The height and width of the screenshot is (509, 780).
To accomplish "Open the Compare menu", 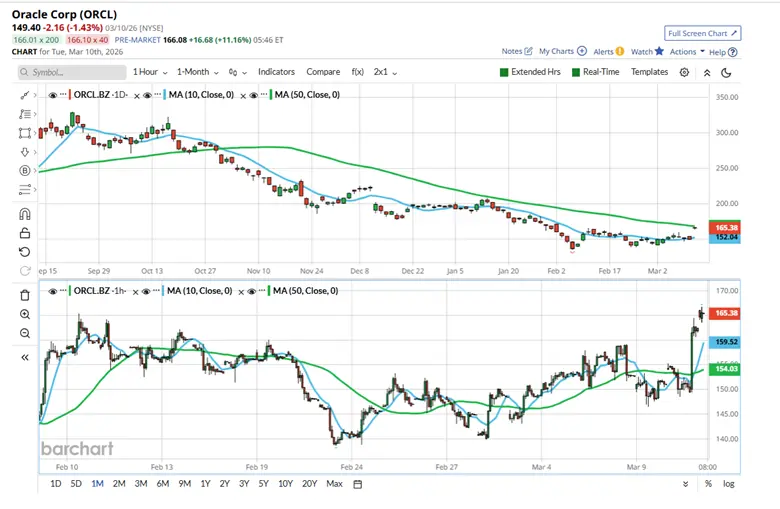I will click(323, 72).
